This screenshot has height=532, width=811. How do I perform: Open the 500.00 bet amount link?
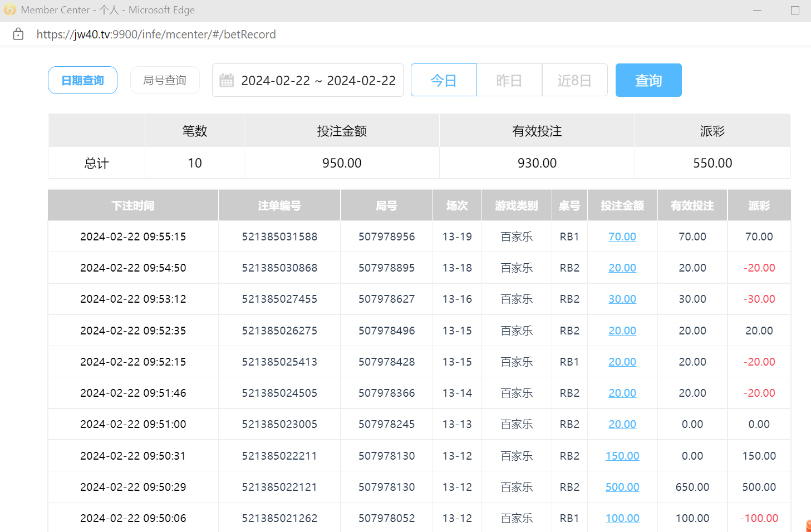coord(622,487)
